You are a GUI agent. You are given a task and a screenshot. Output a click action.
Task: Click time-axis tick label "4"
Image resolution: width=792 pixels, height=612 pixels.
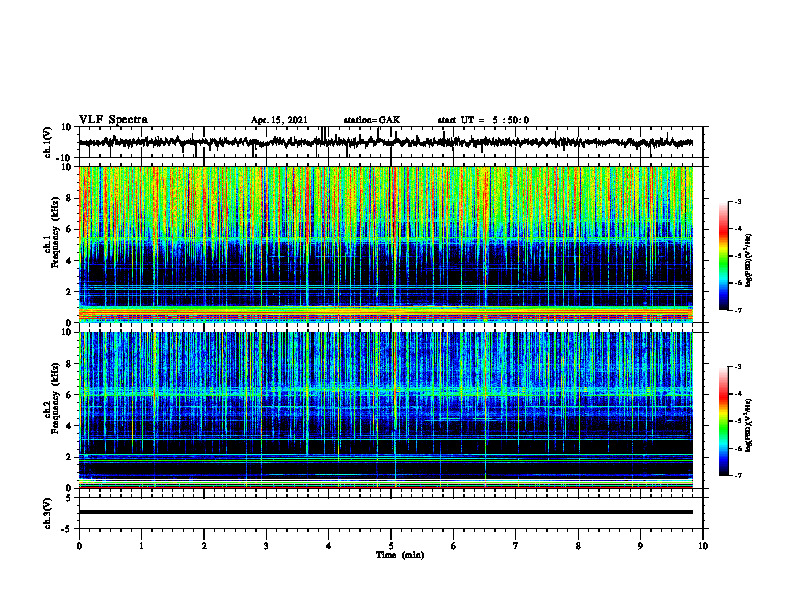[329, 546]
